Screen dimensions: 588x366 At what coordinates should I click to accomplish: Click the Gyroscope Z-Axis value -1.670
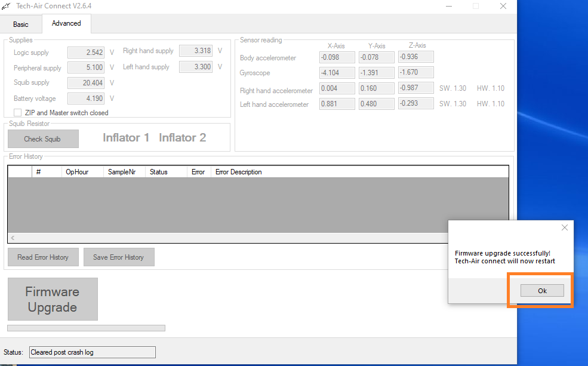coord(416,72)
